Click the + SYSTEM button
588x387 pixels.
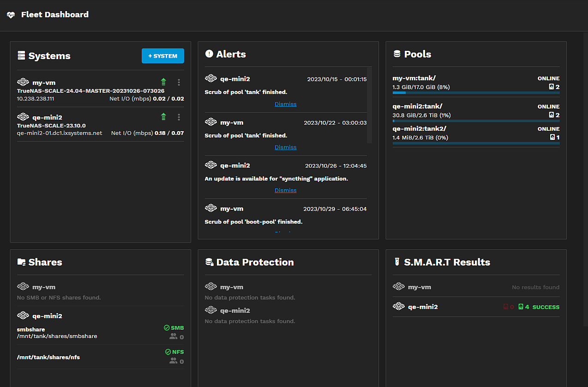(162, 55)
